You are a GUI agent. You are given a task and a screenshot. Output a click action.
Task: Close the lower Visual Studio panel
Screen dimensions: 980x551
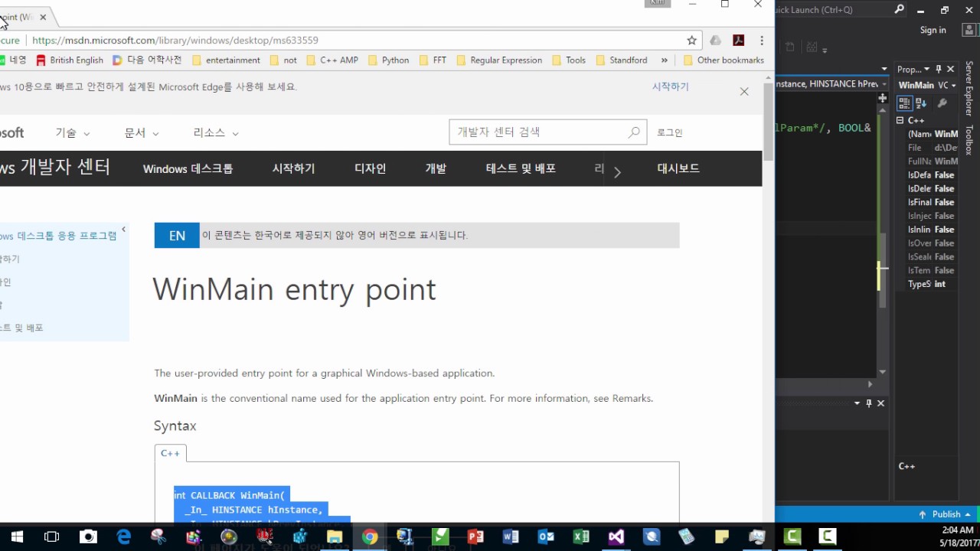880,403
